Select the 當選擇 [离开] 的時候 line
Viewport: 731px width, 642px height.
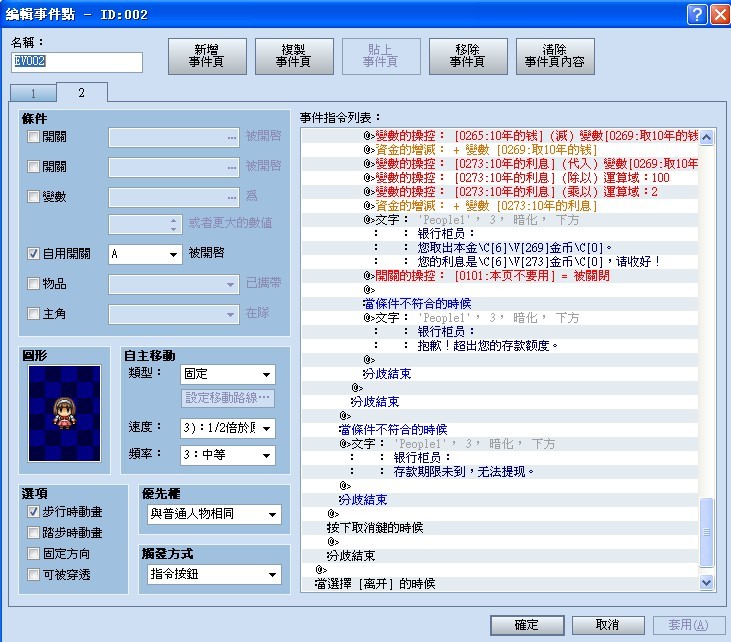[x=500, y=584]
